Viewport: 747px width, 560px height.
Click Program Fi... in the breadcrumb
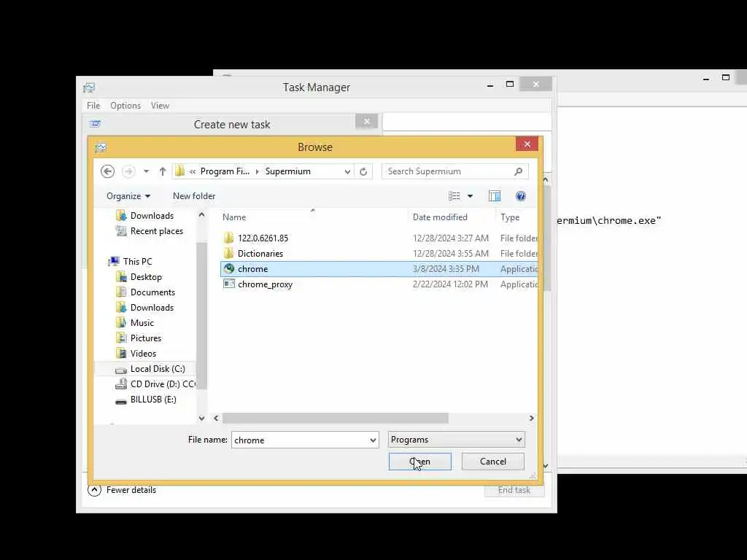(225, 171)
